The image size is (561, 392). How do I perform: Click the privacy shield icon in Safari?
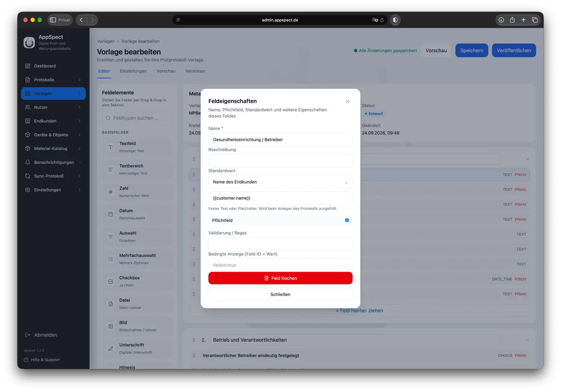pos(395,20)
